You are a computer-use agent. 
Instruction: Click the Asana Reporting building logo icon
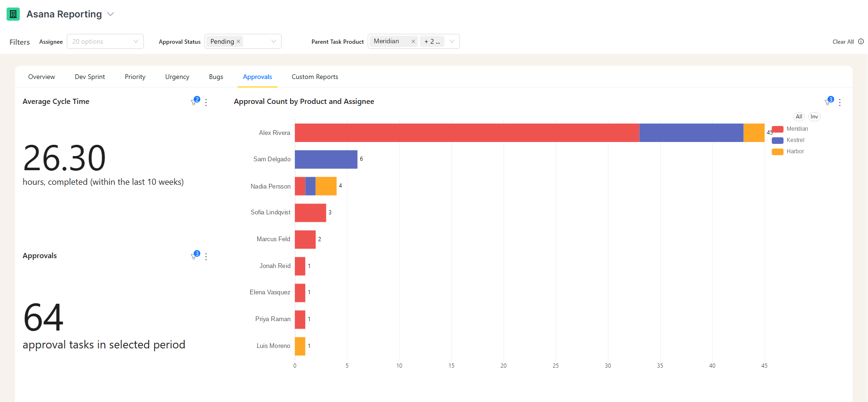13,14
